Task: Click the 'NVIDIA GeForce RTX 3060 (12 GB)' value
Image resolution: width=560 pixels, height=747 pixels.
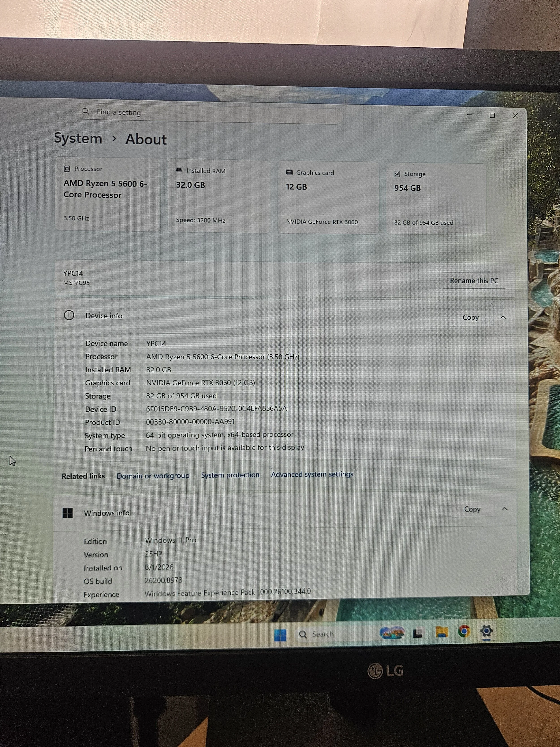Action: tap(200, 383)
